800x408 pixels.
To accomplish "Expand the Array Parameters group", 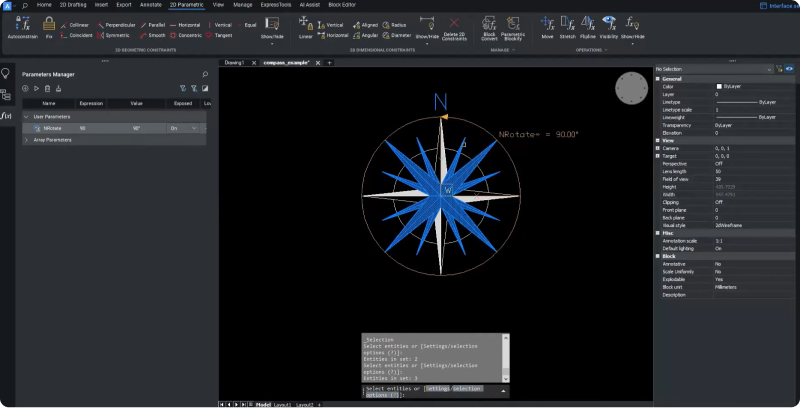I will click(x=25, y=140).
